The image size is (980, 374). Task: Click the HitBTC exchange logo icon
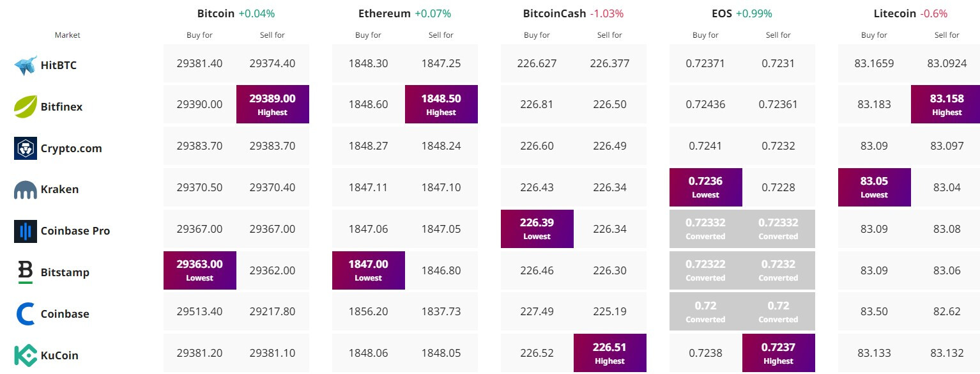[26, 65]
